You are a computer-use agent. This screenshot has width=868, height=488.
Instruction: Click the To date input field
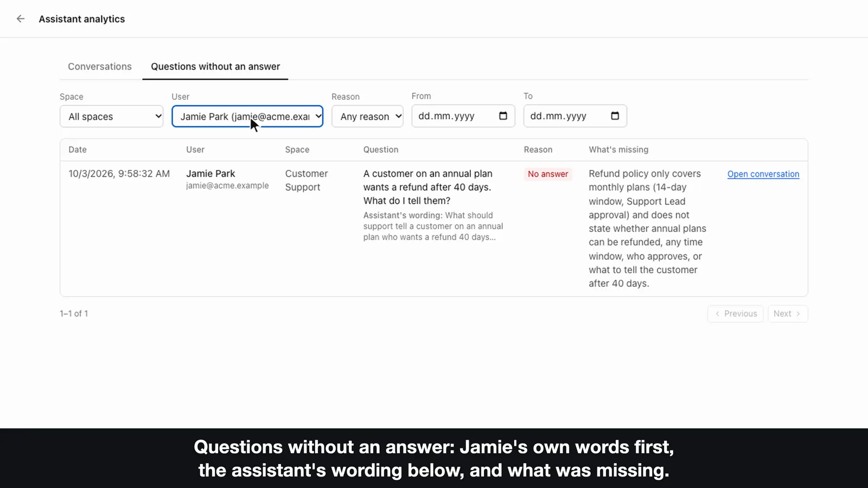pyautogui.click(x=575, y=116)
